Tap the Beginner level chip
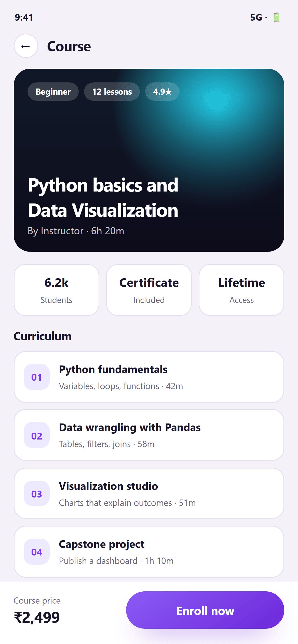This screenshot has width=298, height=644. [53, 92]
